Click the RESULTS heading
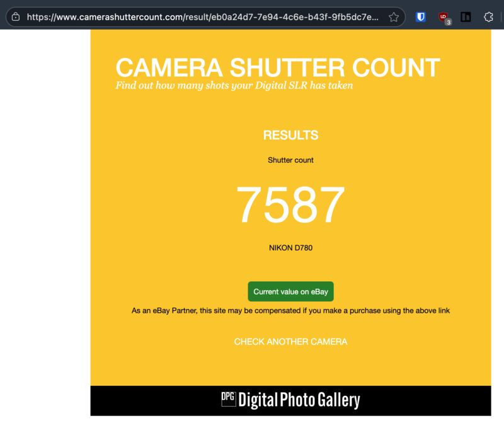504x435 pixels. pyautogui.click(x=290, y=135)
